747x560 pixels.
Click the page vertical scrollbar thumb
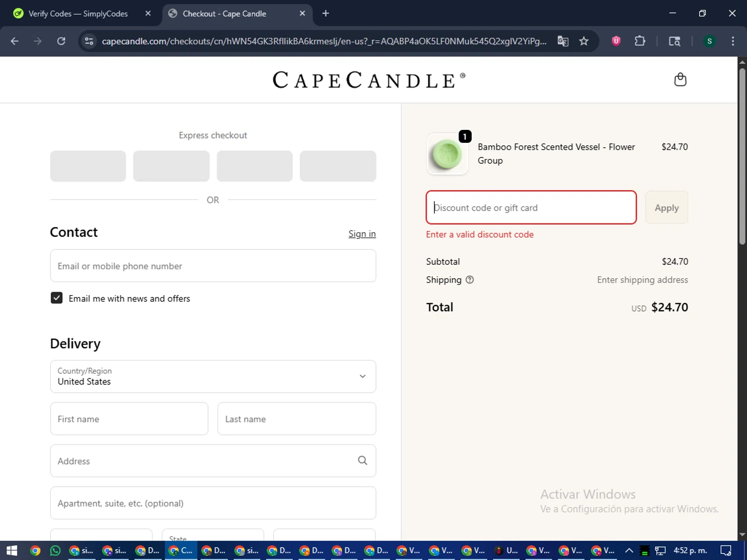pyautogui.click(x=742, y=156)
